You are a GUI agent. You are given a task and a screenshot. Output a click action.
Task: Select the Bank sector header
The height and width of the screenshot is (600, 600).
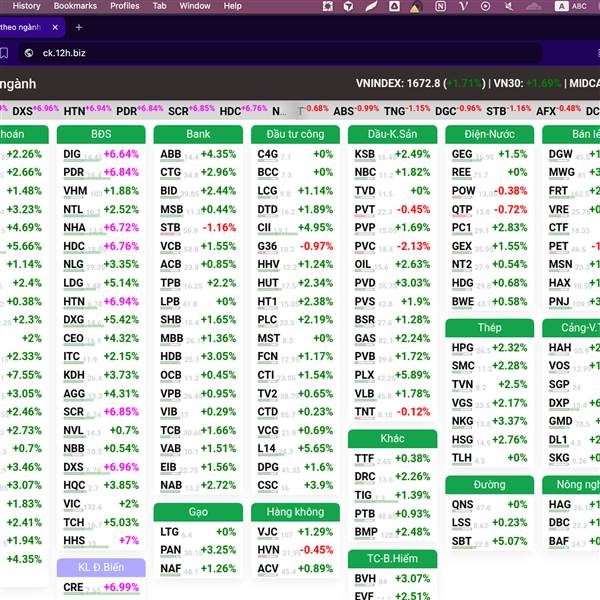pos(198,134)
